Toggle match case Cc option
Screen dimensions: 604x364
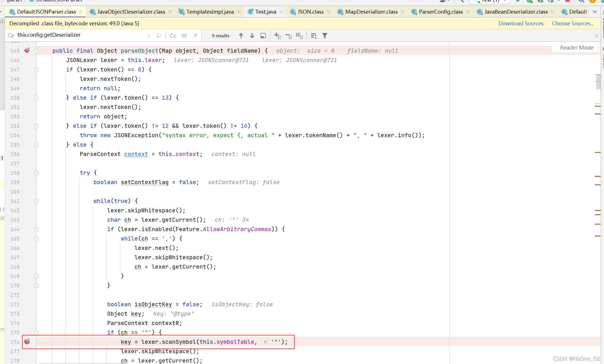coord(173,36)
